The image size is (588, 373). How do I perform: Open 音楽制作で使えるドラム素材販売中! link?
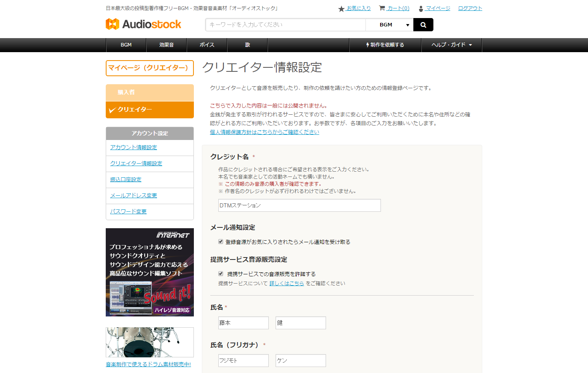(148, 364)
